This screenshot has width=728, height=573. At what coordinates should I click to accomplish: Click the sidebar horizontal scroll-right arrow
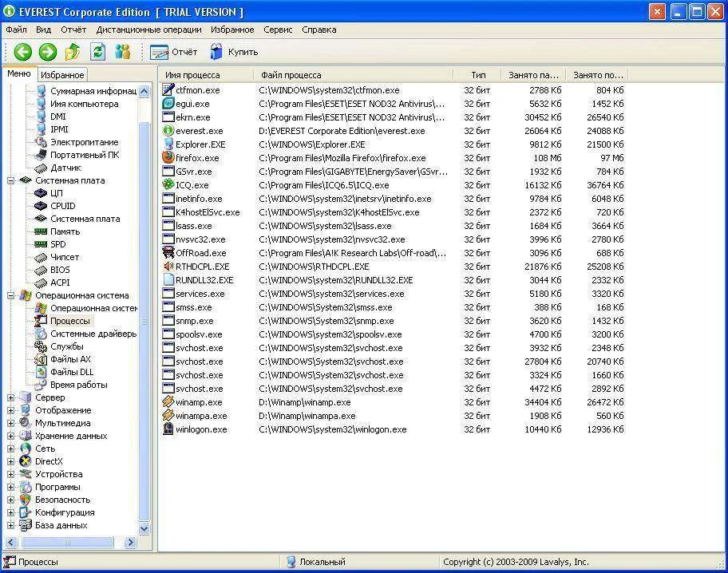tap(130, 543)
